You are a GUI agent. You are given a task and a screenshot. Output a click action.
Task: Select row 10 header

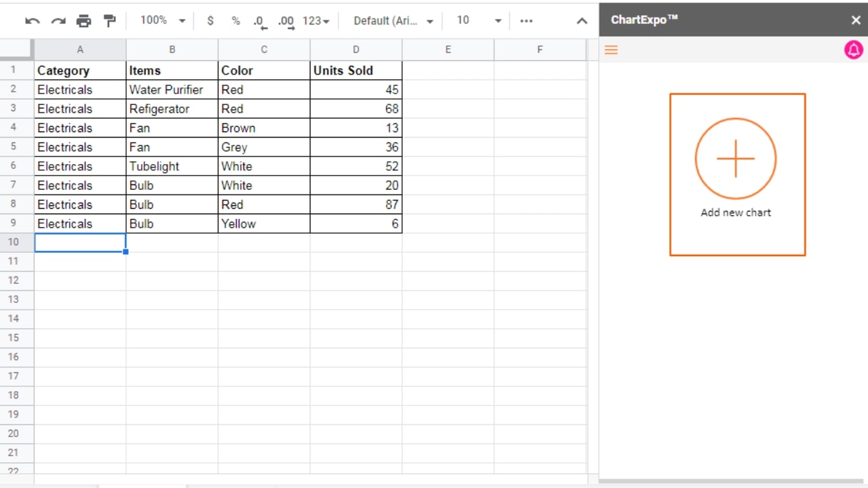tap(17, 242)
